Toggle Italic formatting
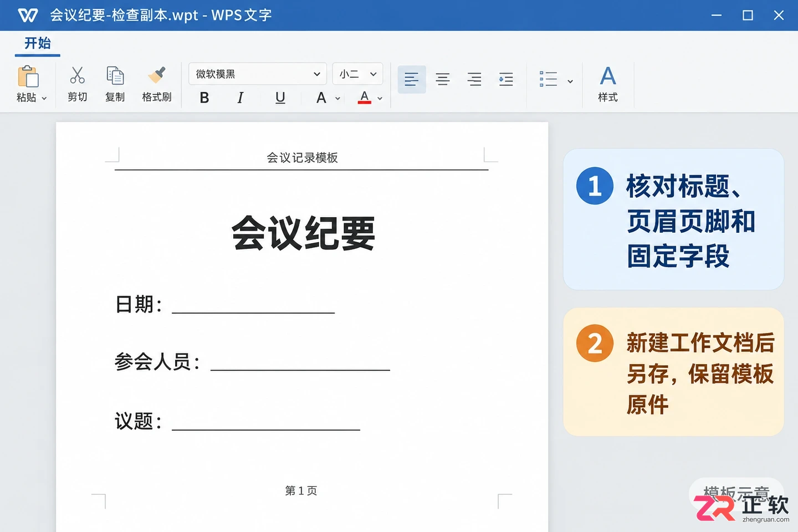 click(240, 98)
